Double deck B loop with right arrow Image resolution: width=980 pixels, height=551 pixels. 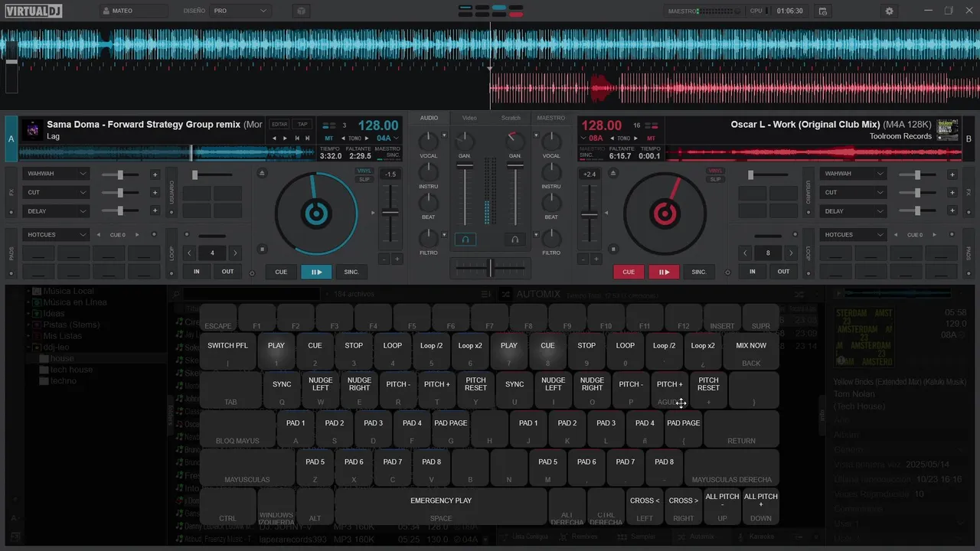point(790,253)
